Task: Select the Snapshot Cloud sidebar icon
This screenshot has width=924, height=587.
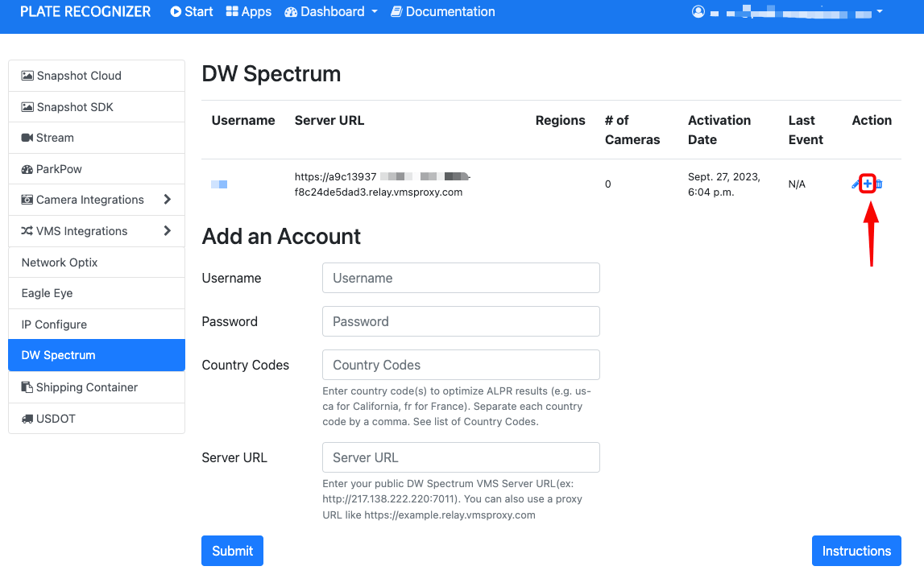Action: tap(29, 75)
